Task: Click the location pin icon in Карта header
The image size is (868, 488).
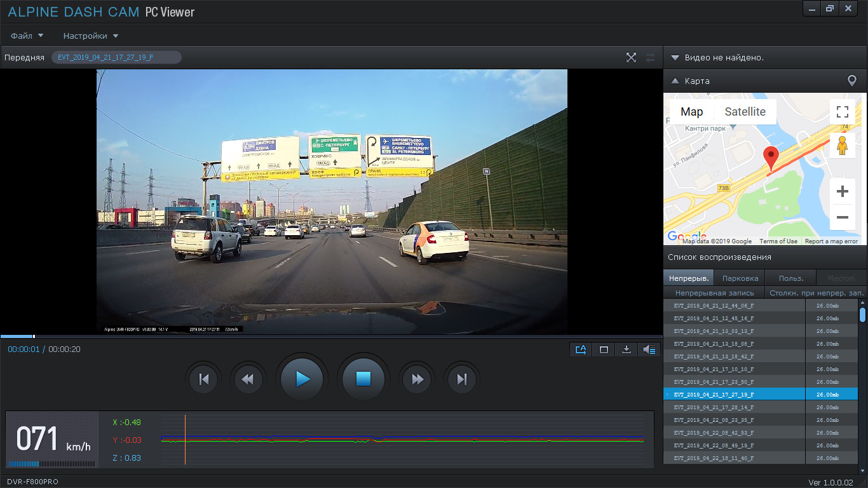Action: tap(852, 81)
